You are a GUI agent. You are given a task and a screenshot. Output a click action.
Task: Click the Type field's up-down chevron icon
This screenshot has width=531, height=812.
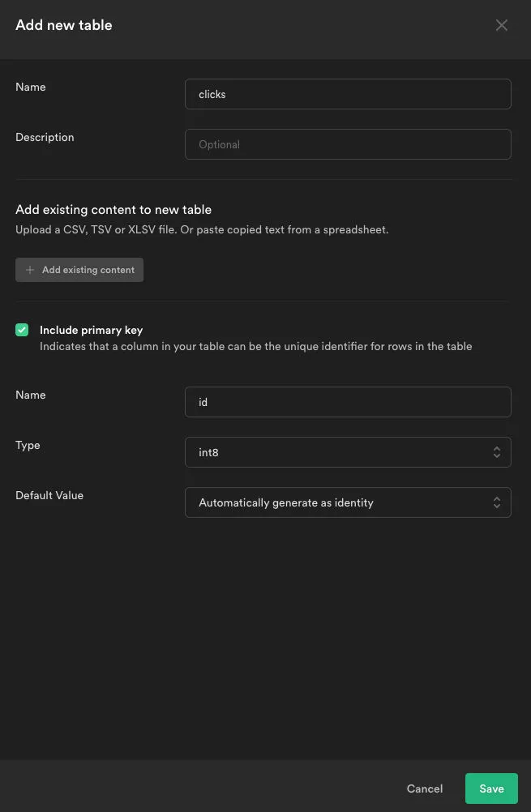tap(496, 452)
